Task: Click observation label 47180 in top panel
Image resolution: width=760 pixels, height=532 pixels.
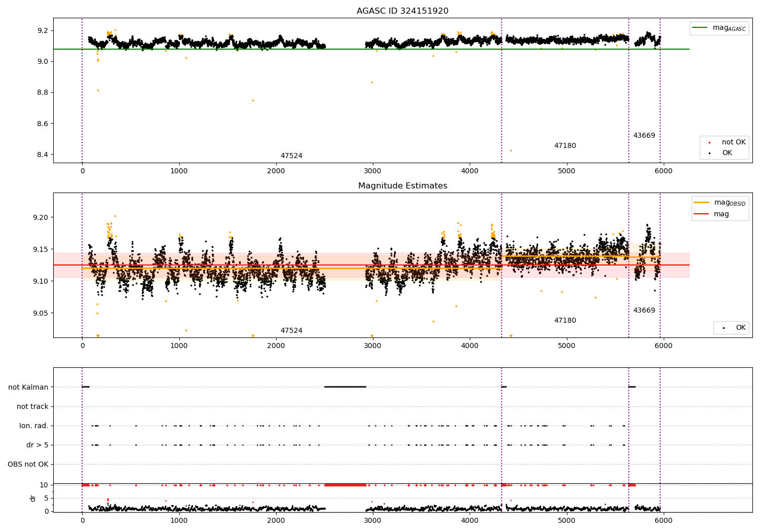Action: pos(565,146)
